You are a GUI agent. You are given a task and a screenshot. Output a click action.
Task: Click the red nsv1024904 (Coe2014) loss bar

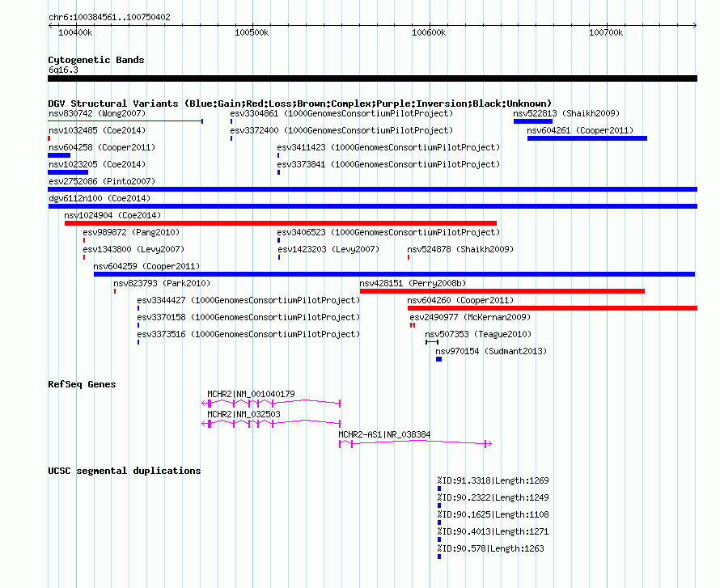pos(281,223)
